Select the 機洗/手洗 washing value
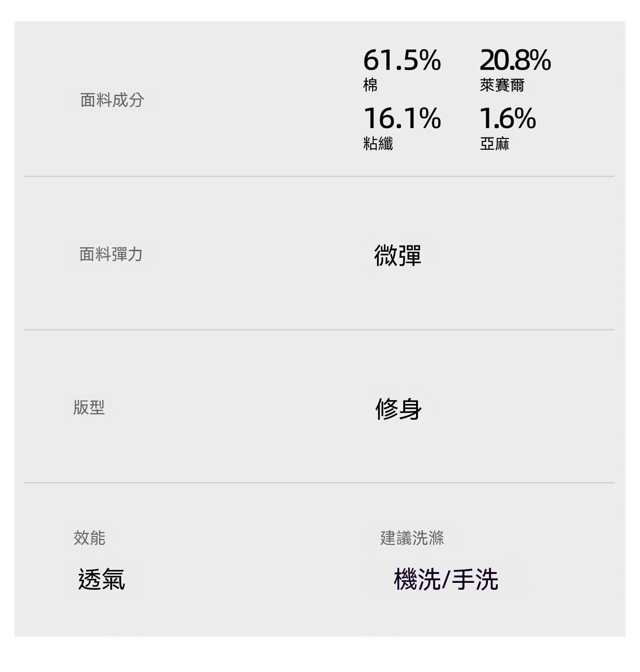The height and width of the screenshot is (672, 640). [446, 579]
